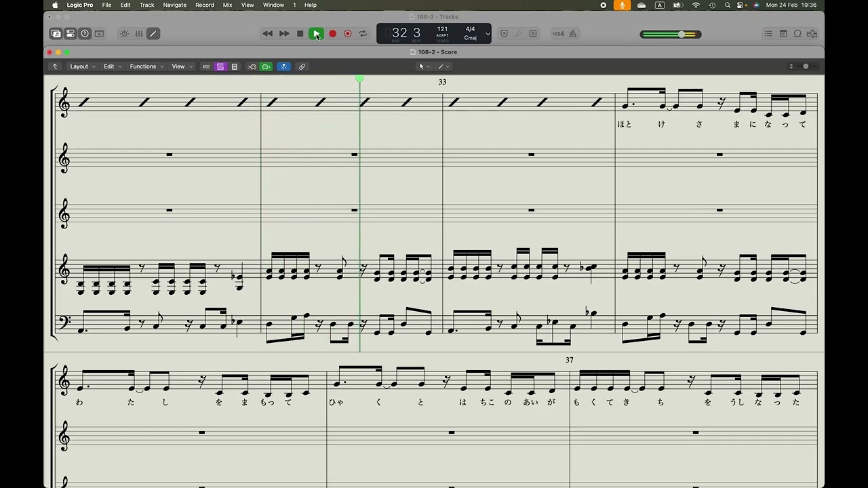The height and width of the screenshot is (488, 868).
Task: Open the Functions menu in Score window
Action: 146,66
